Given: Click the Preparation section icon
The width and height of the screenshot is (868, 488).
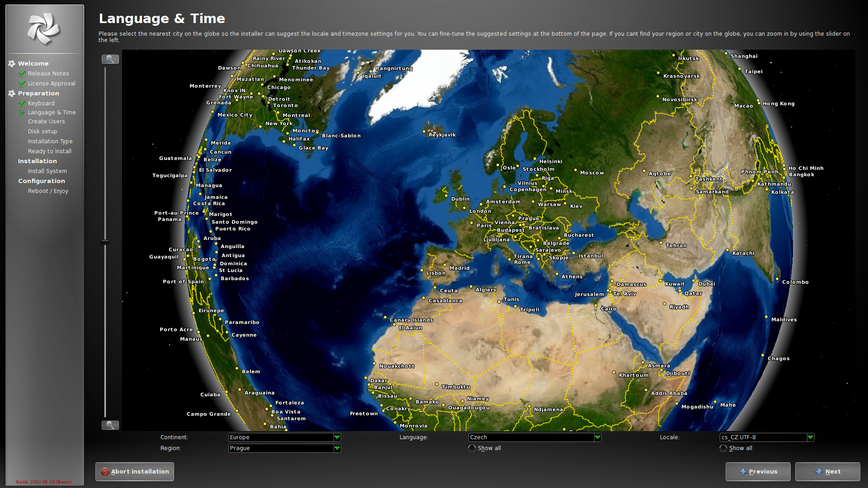Looking at the screenshot, I should tap(12, 94).
